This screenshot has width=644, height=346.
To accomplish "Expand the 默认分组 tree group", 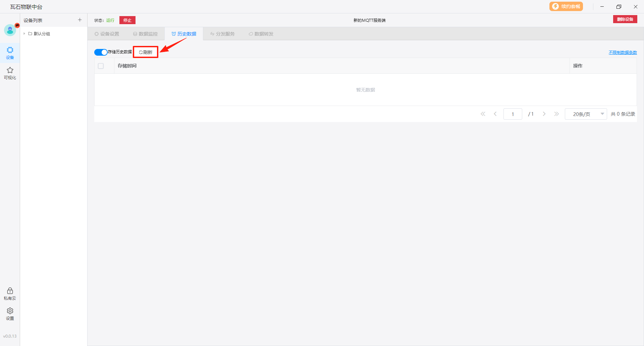I will [x=24, y=34].
